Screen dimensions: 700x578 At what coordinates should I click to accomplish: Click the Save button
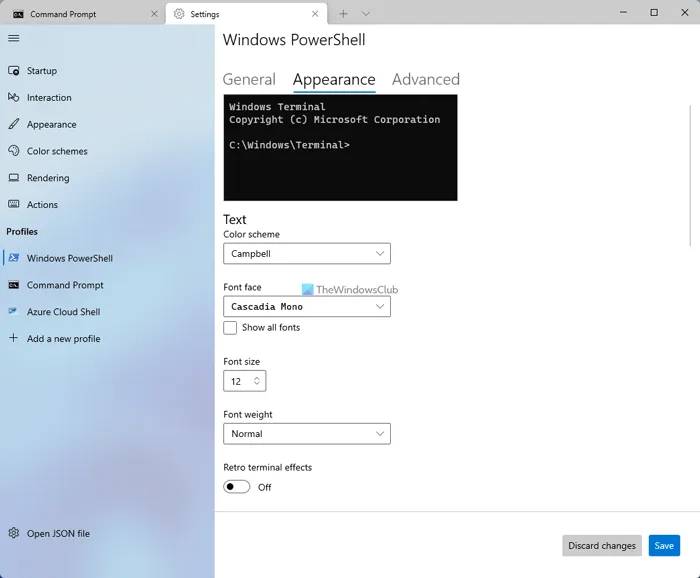tap(664, 545)
